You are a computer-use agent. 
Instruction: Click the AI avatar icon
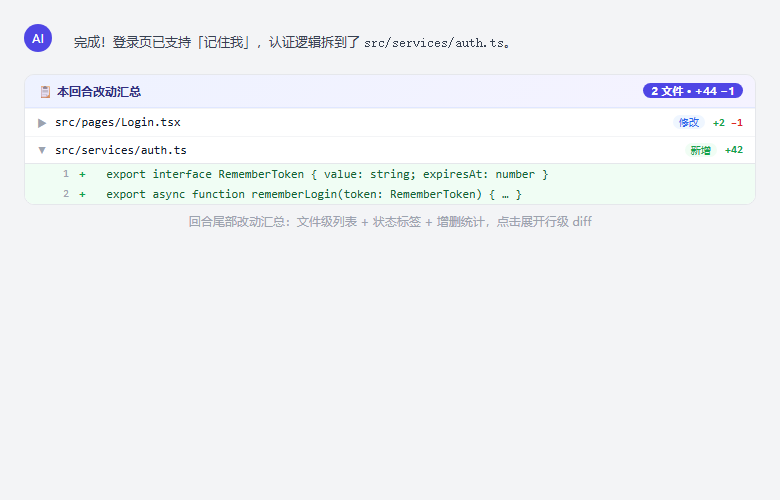[x=38, y=38]
